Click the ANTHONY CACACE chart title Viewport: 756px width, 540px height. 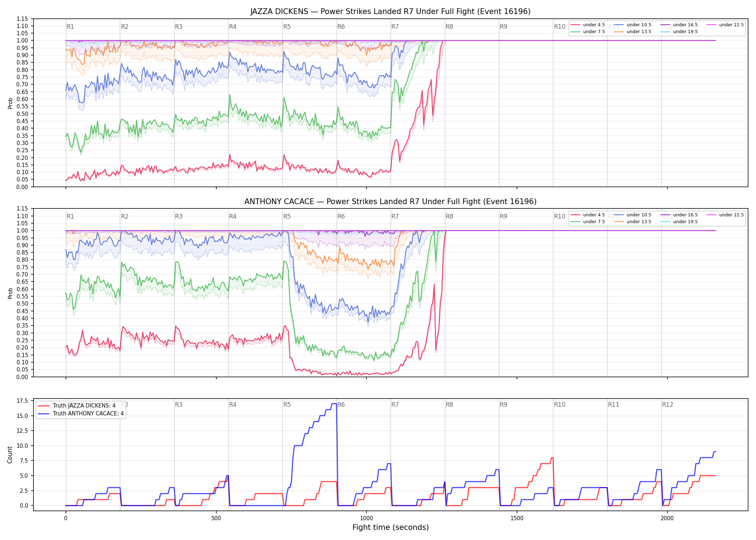point(390,202)
